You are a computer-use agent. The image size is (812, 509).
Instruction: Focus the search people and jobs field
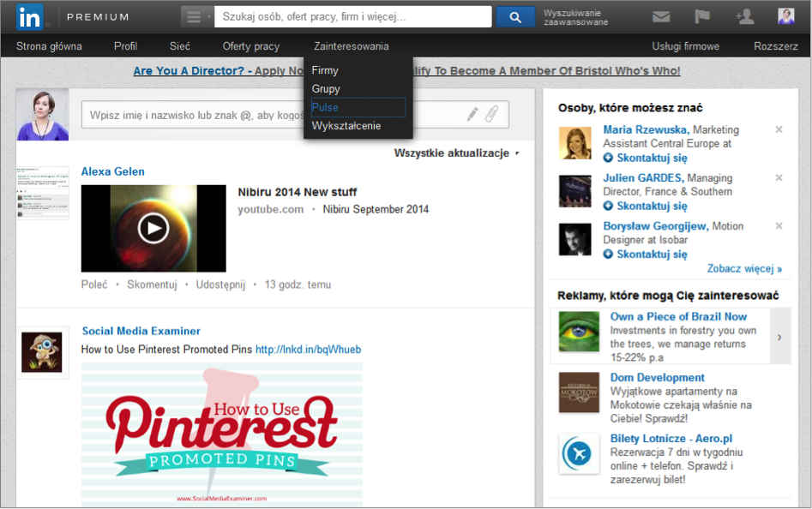(352, 17)
